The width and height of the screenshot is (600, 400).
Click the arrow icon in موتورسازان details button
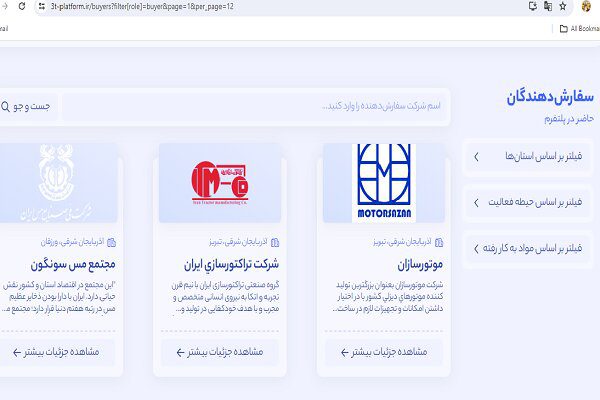[345, 352]
